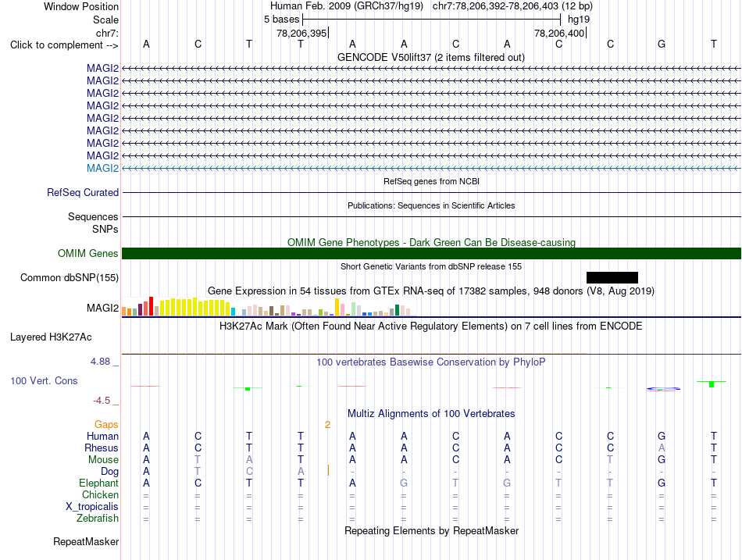Click the Mouse alignment row label
Image resolution: width=742 pixels, height=560 pixels.
coord(103,460)
